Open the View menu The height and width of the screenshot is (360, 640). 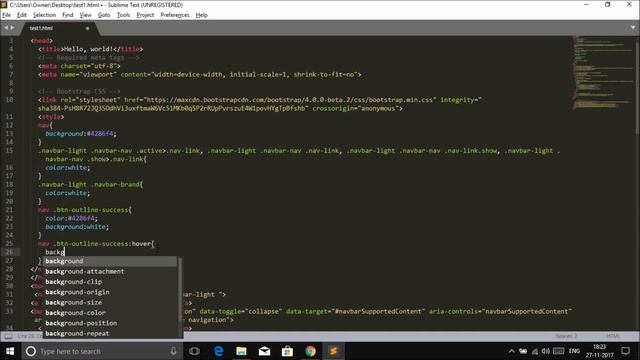pyautogui.click(x=85, y=15)
